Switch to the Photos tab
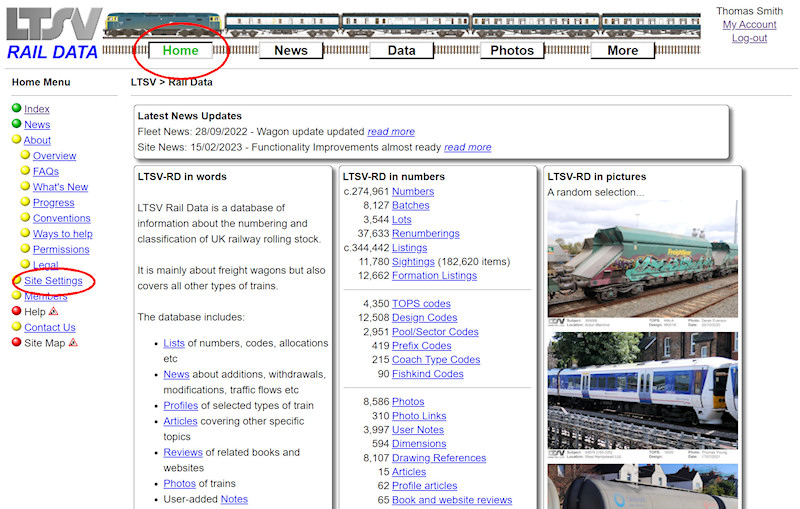The image size is (800, 509). (512, 51)
